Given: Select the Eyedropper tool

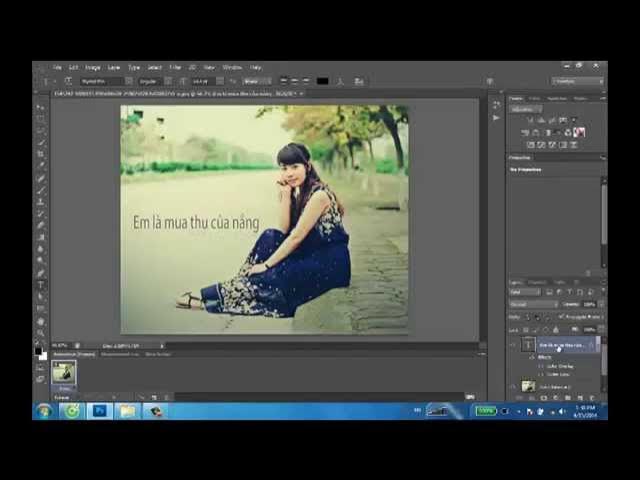Looking at the screenshot, I should tap(40, 166).
